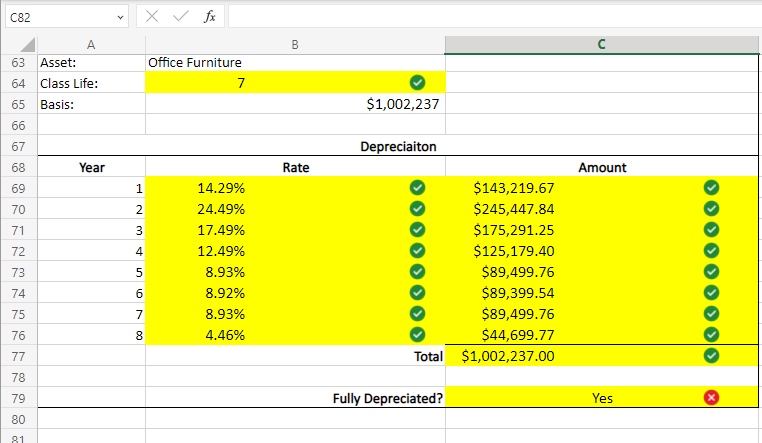The image size is (762, 443).
Task: Click green check icon beside rate 17.49%
Action: tap(417, 229)
